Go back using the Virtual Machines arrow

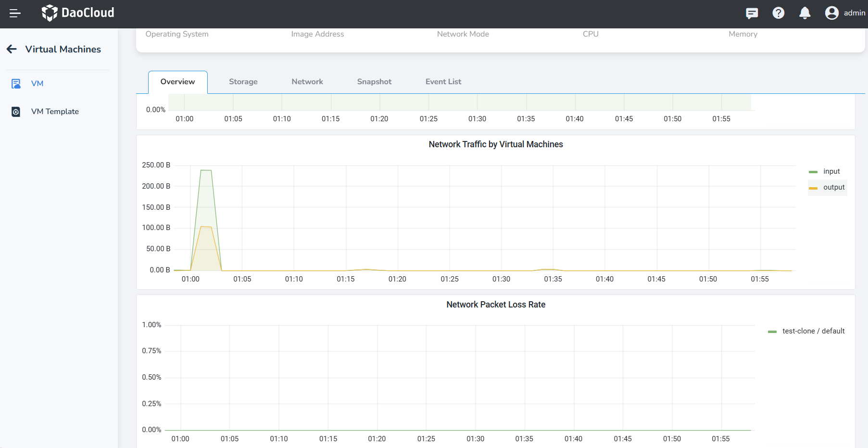click(x=12, y=49)
